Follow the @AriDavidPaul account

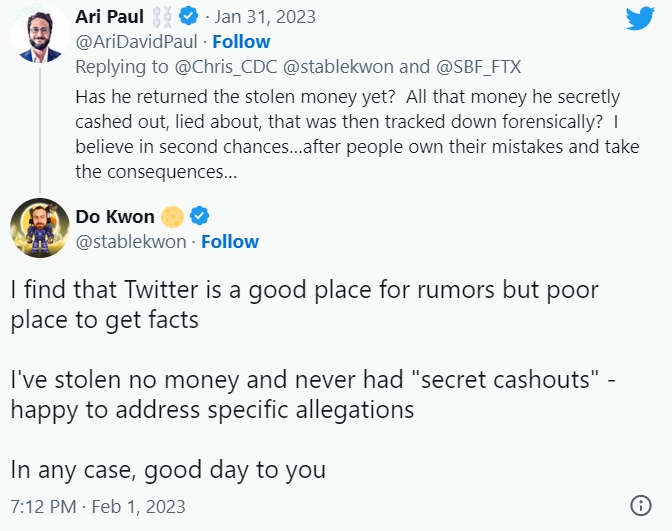click(x=241, y=42)
